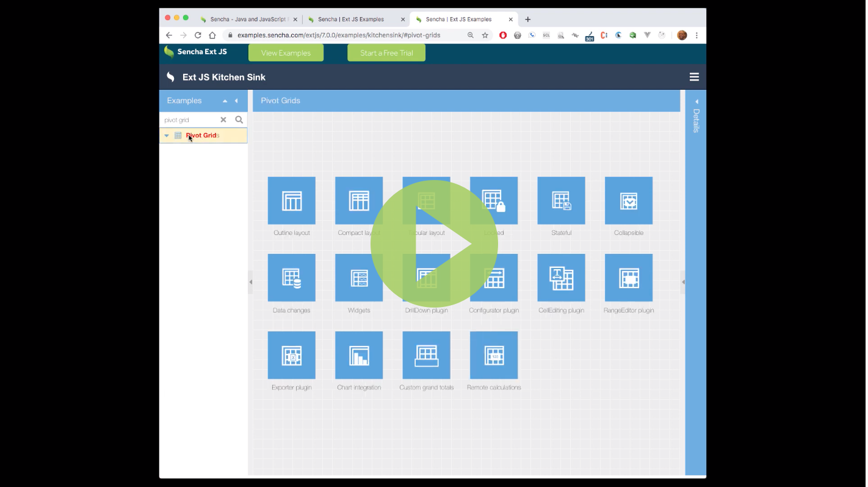Click the right splitter collapse handle
This screenshot has height=487, width=868.
683,282
